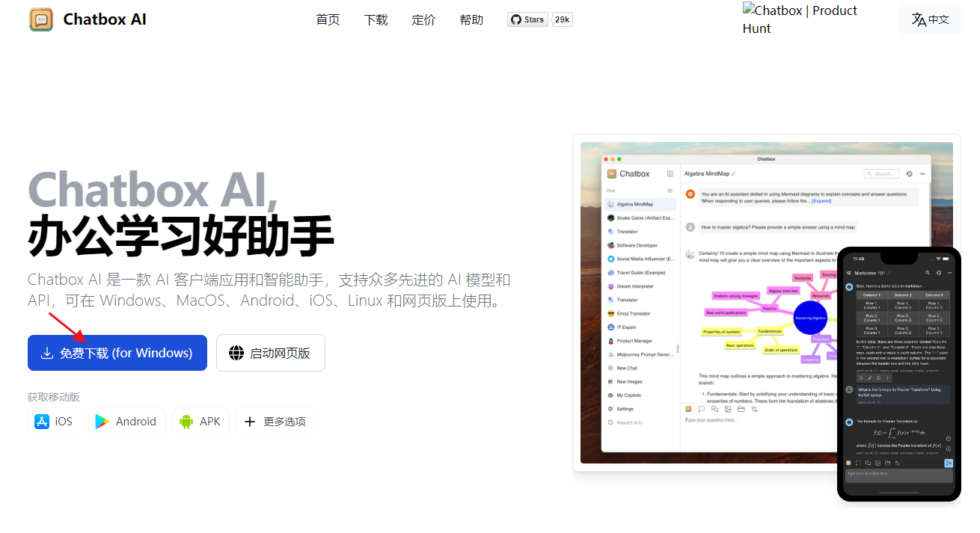Viewport: 980px width, 533px height.
Task: Click the 免费下载 (for Windows) button
Action: click(117, 352)
